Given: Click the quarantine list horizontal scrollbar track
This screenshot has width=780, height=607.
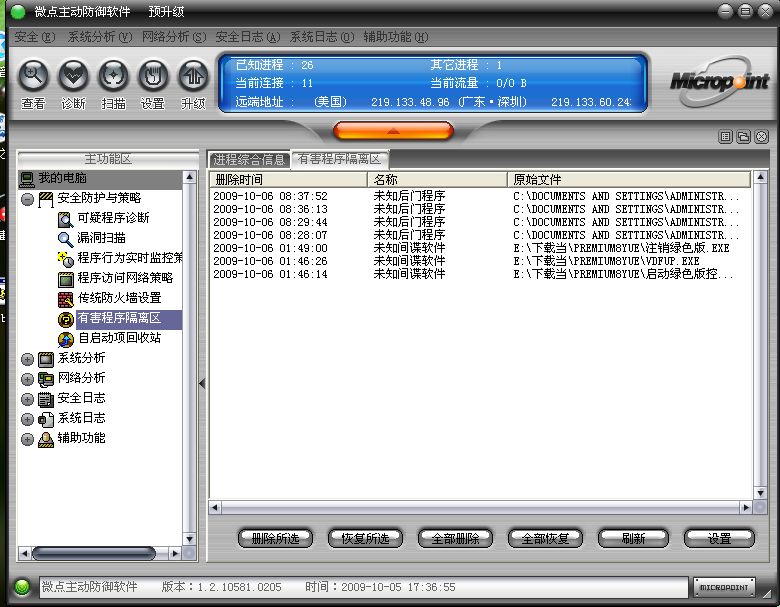Looking at the screenshot, I should click(x=481, y=507).
